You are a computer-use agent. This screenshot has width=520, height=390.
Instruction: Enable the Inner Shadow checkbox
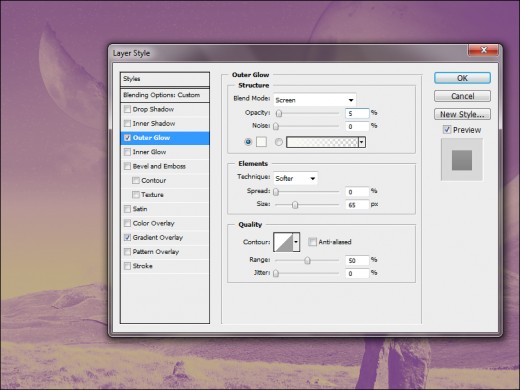pos(127,123)
